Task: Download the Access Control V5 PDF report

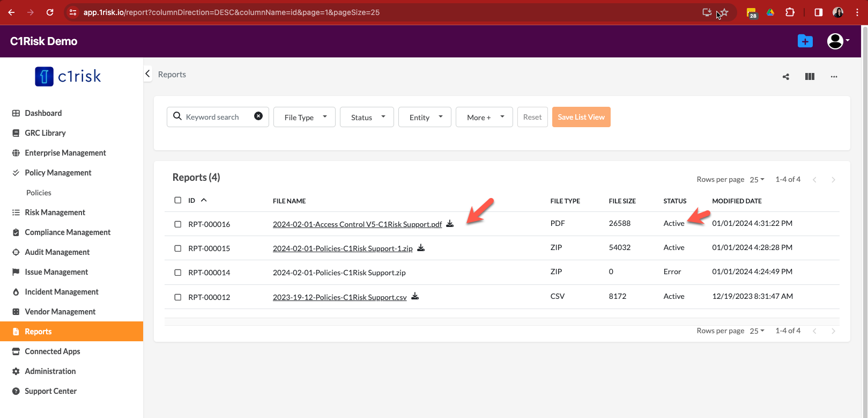Action: pyautogui.click(x=450, y=224)
